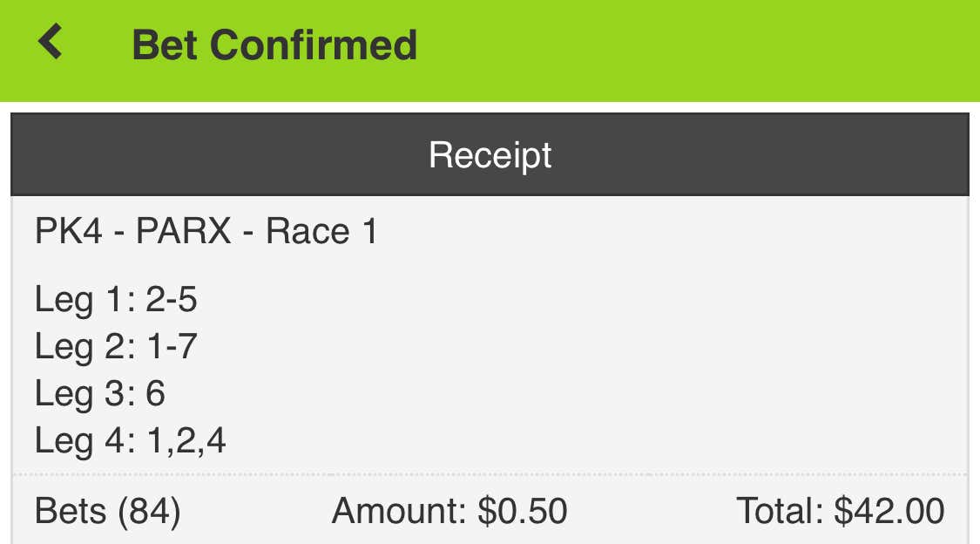Select the 1,2,4 picks in Leg 4
The height and width of the screenshot is (544, 980).
tap(186, 441)
